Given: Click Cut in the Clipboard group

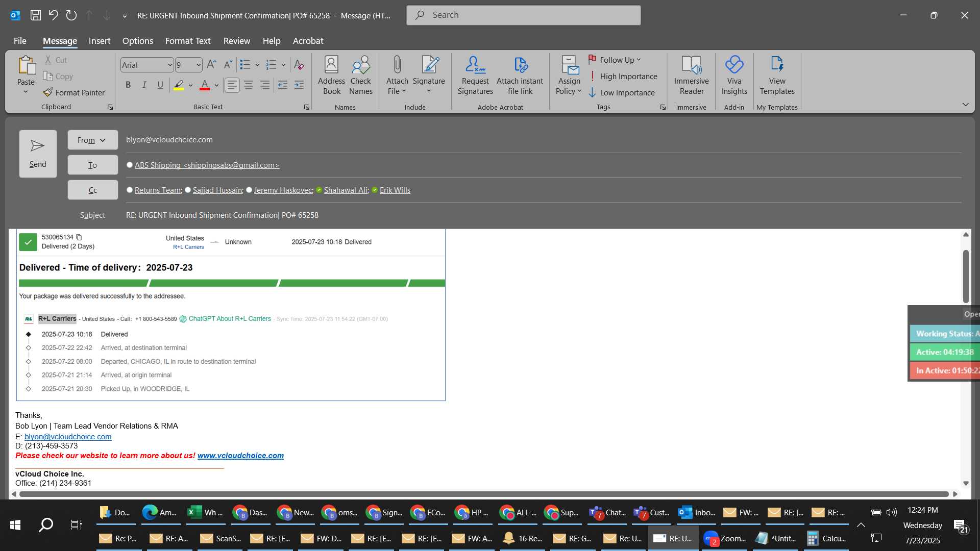Looking at the screenshot, I should click(56, 60).
